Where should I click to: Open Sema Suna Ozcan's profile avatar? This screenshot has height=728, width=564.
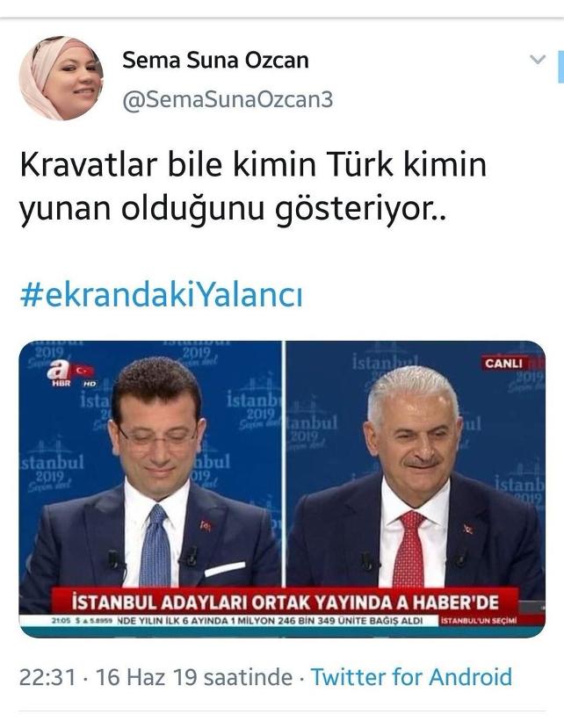(x=61, y=78)
